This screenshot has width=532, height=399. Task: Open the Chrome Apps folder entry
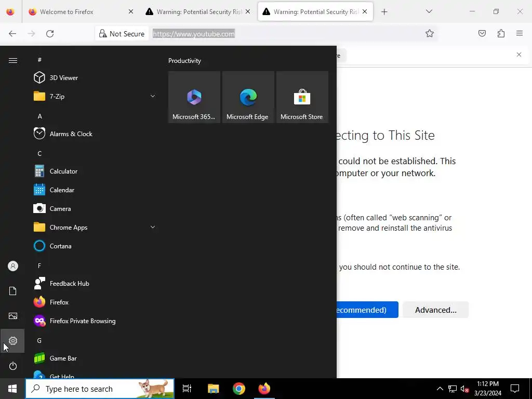pyautogui.click(x=95, y=228)
